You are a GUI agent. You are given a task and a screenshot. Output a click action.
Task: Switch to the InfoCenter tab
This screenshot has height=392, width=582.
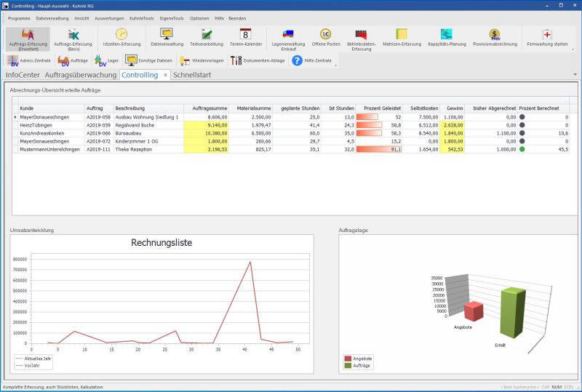pyautogui.click(x=23, y=75)
